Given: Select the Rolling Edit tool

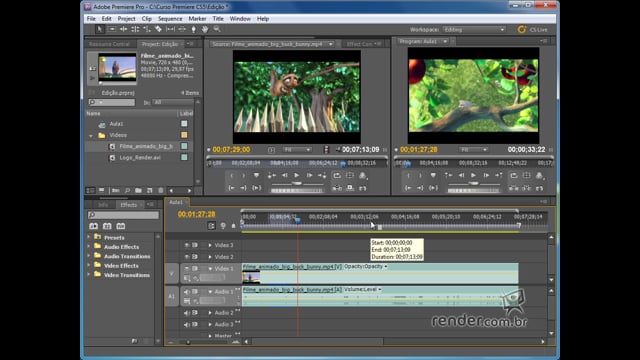Looking at the screenshot, I should click(x=135, y=29).
